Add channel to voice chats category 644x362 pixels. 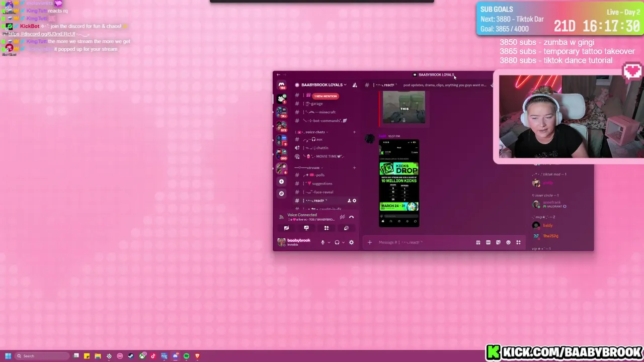coord(354,132)
